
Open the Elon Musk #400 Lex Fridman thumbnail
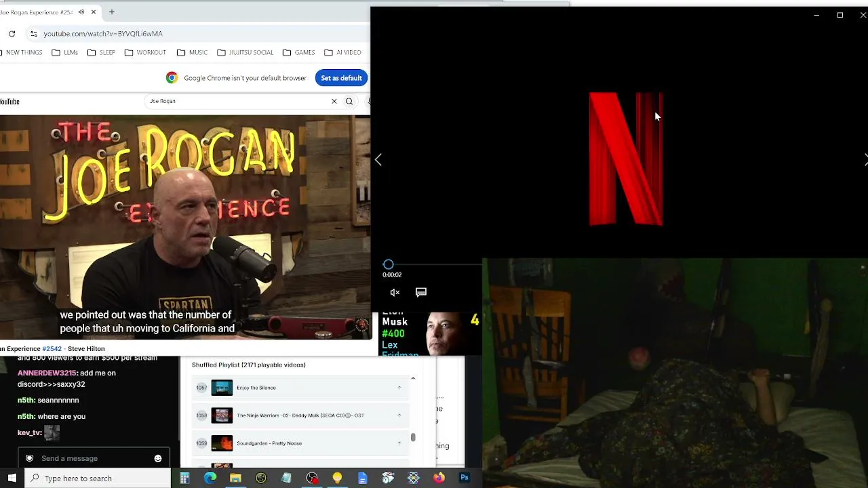430,333
